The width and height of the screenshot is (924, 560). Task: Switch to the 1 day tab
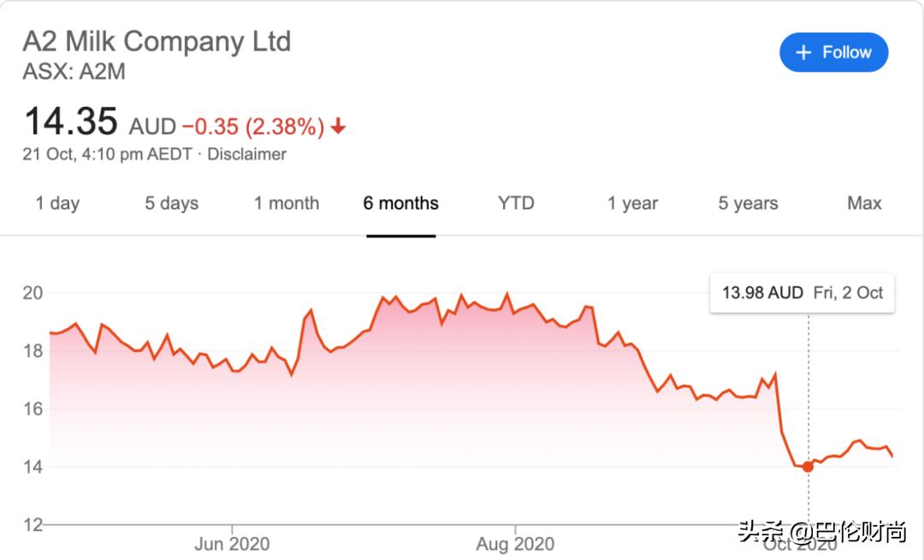[57, 203]
